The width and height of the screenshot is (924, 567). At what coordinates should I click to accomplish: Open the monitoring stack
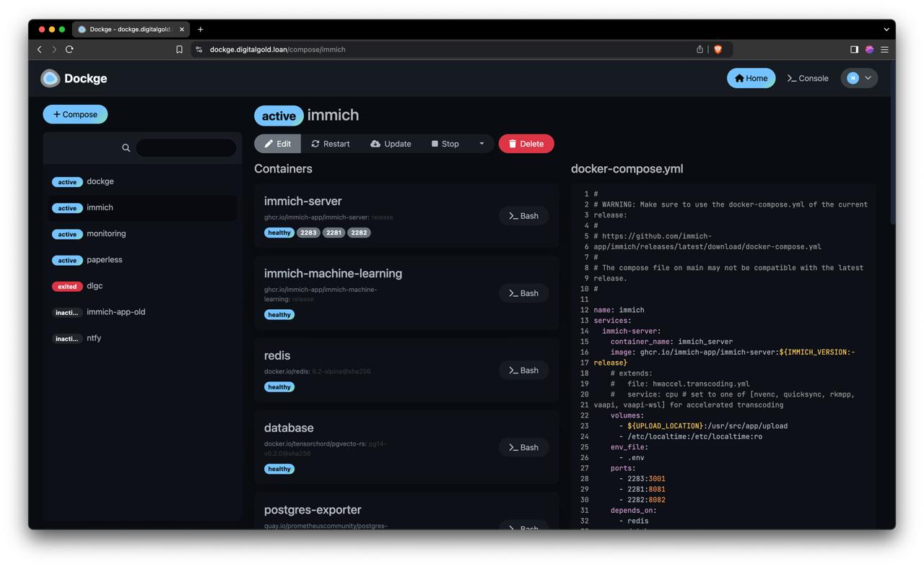142,233
